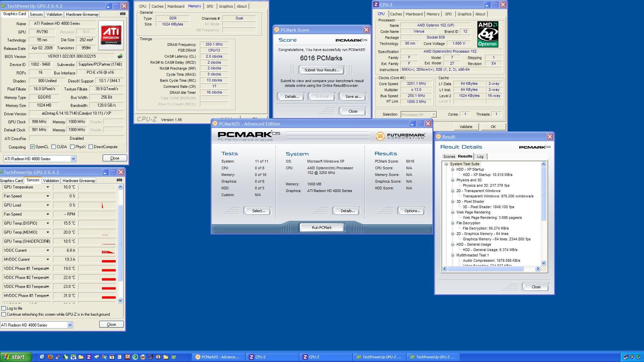Screen dimensions: 644x362
Task: Click OK button in right CPU-Z window
Action: (493, 126)
